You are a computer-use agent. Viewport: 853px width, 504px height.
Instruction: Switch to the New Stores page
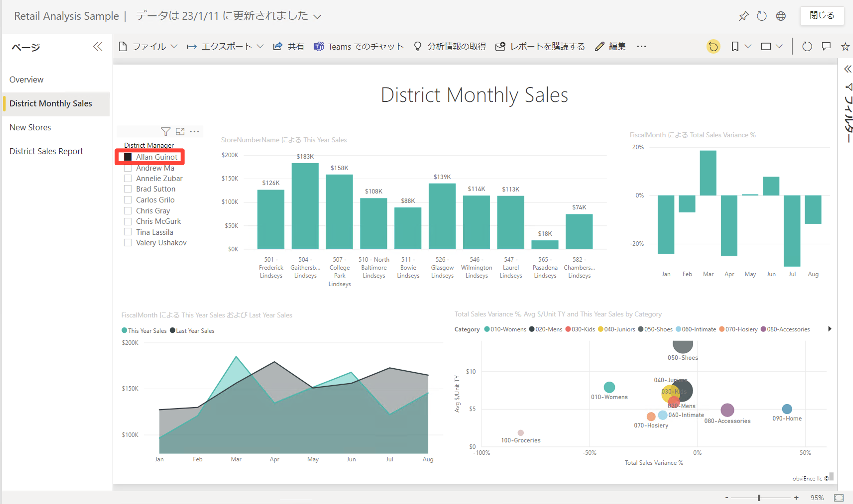click(30, 127)
